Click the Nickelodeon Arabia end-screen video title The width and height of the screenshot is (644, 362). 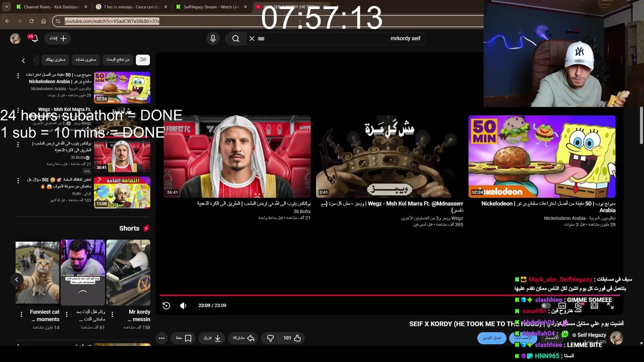click(x=548, y=207)
